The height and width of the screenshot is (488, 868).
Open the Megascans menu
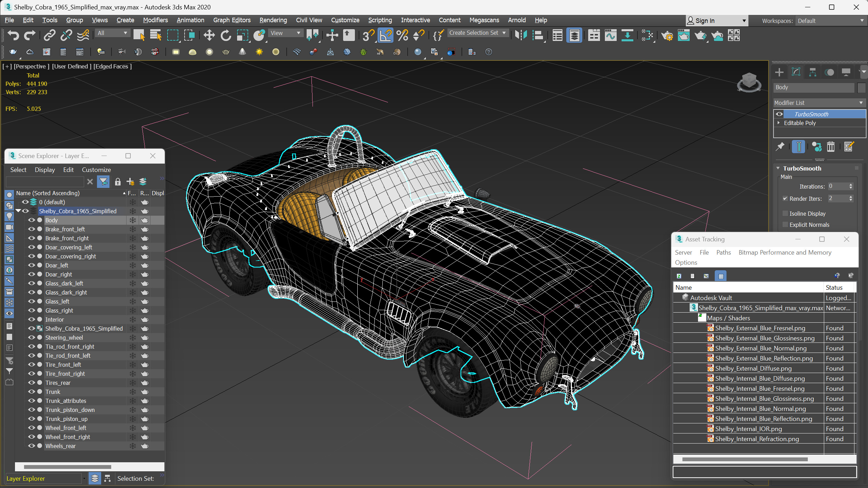click(484, 20)
